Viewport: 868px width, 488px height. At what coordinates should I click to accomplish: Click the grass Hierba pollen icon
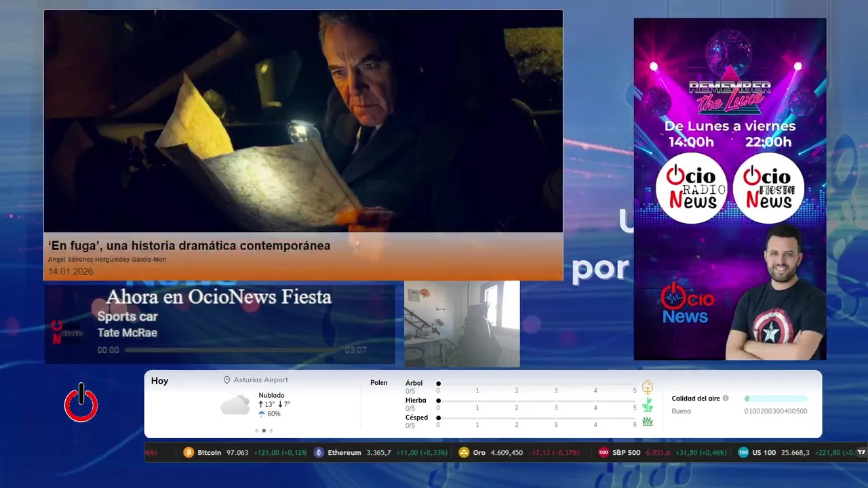point(648,405)
